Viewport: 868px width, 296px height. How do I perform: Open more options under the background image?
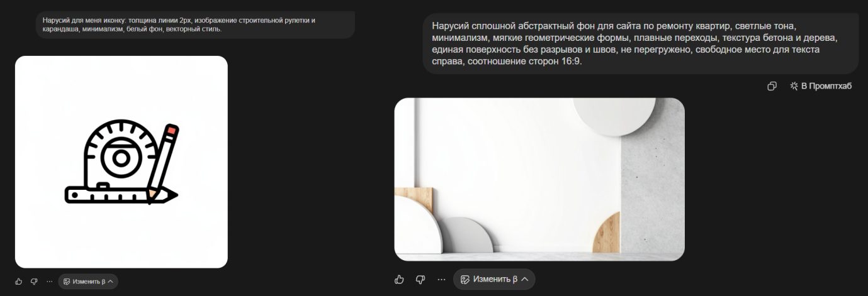(x=441, y=279)
